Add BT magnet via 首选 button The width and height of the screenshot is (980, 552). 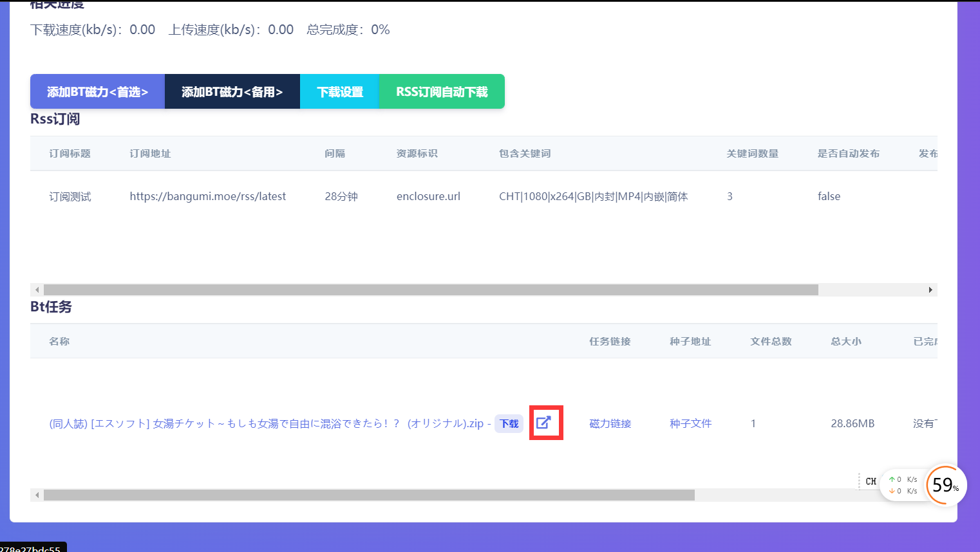tap(97, 91)
